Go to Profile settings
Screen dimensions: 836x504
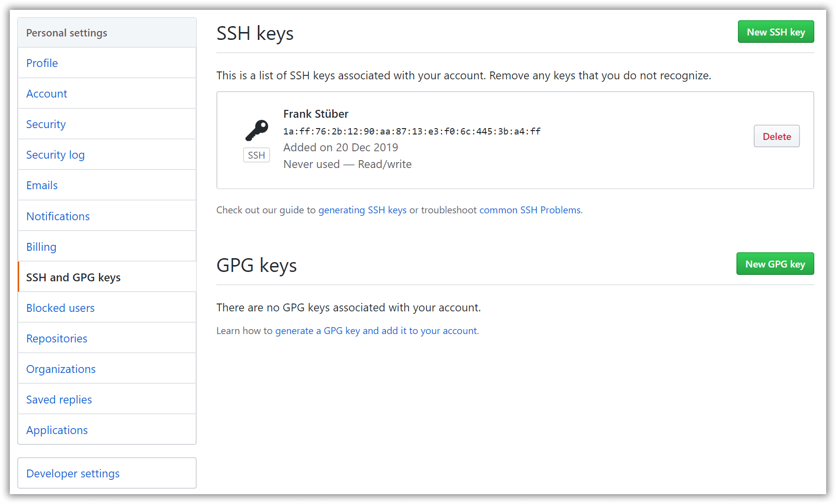coord(42,63)
